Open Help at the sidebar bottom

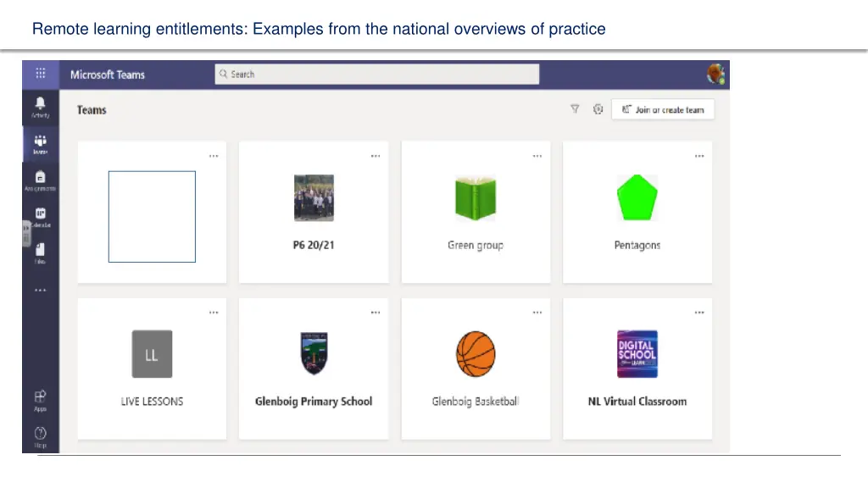point(41,436)
